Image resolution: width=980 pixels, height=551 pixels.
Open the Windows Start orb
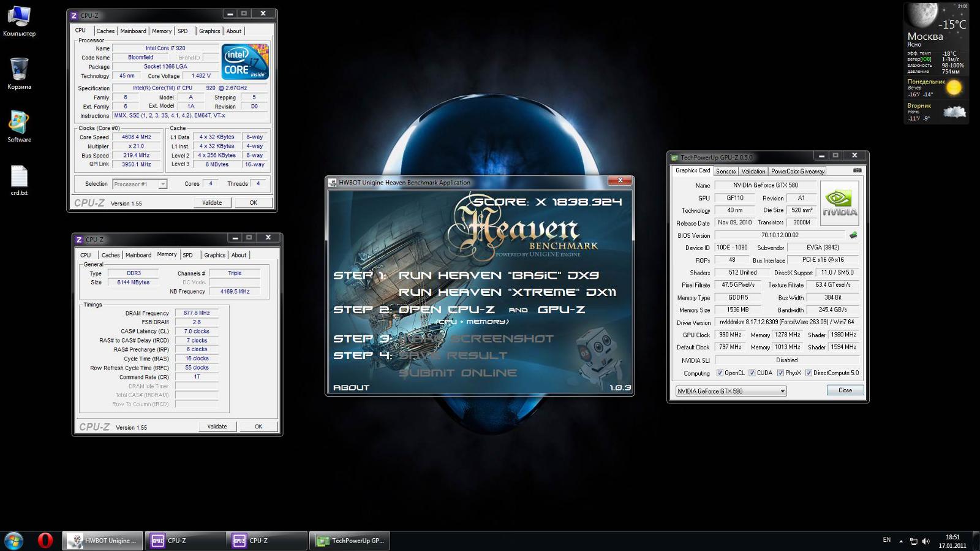(x=13, y=541)
